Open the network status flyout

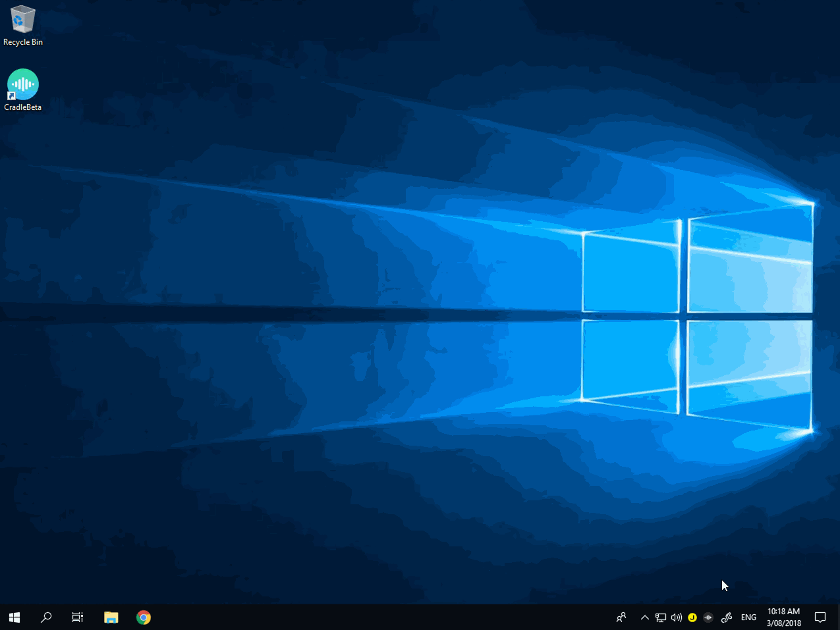(660, 617)
